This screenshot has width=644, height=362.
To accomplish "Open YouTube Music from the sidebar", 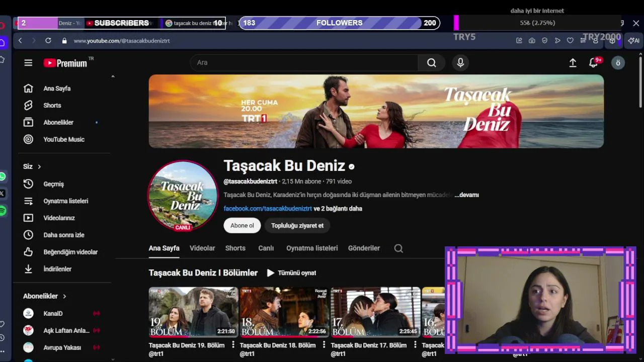I will click(64, 140).
